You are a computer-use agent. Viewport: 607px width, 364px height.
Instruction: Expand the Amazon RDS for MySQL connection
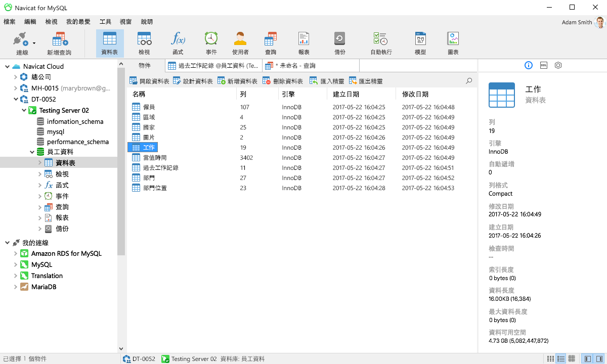coord(15,253)
